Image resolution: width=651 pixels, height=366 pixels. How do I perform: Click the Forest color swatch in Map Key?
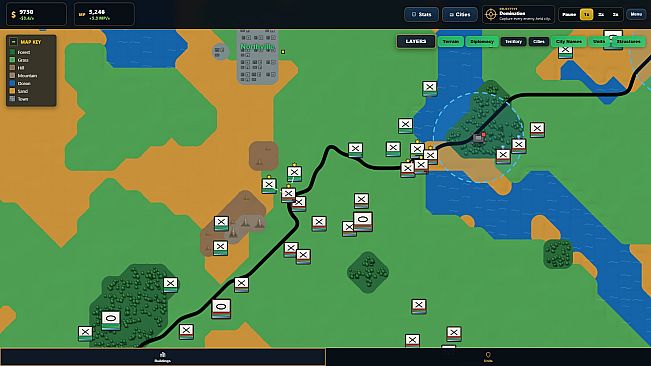coord(12,52)
